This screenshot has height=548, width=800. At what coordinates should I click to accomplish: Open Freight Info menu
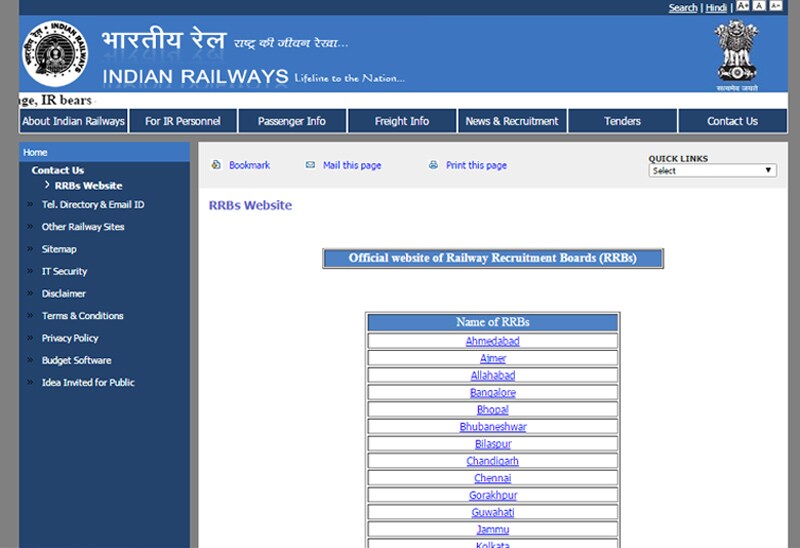pyautogui.click(x=402, y=121)
